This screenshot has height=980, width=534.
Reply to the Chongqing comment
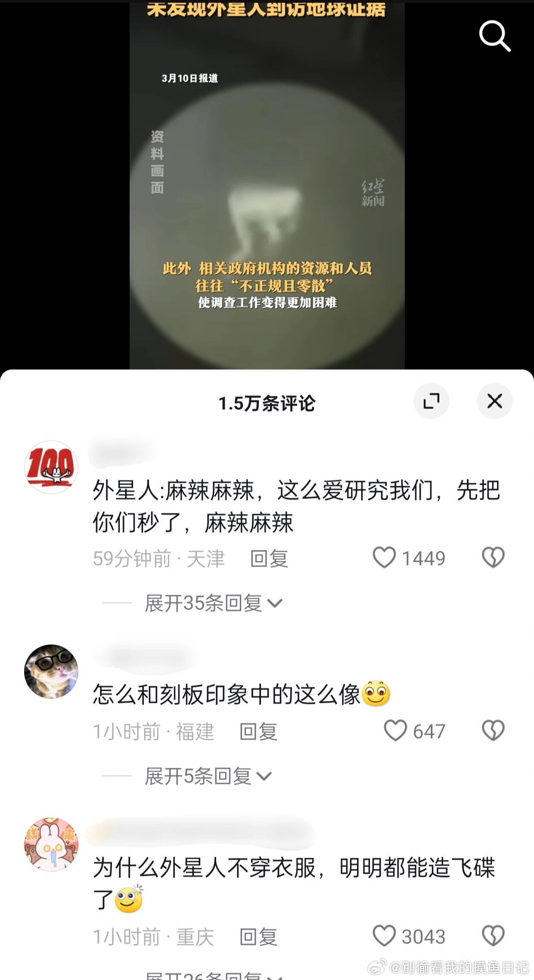[x=258, y=937]
